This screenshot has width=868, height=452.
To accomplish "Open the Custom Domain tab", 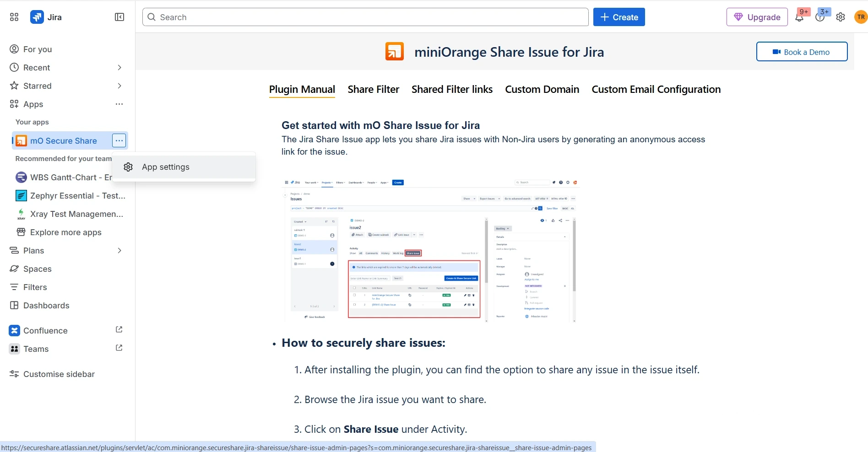I will tap(542, 89).
